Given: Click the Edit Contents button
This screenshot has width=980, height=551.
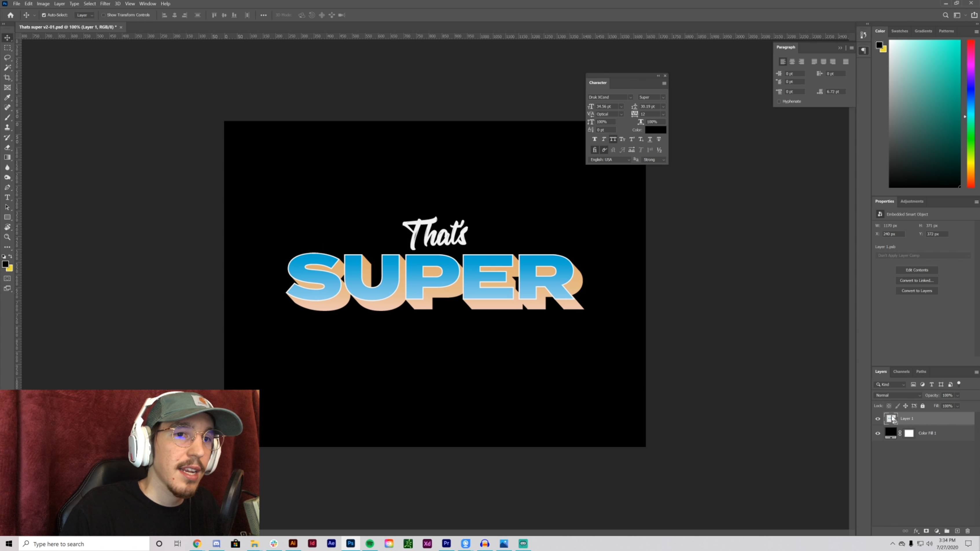Looking at the screenshot, I should [x=916, y=270].
